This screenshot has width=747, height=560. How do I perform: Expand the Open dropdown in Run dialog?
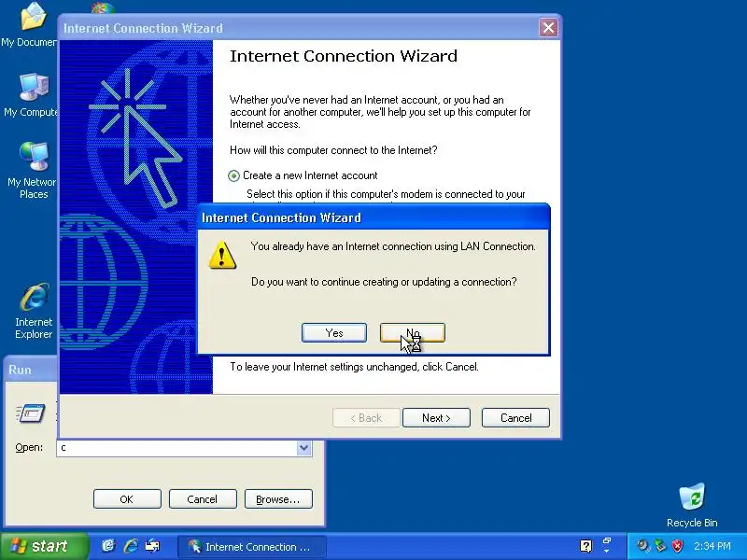click(304, 448)
